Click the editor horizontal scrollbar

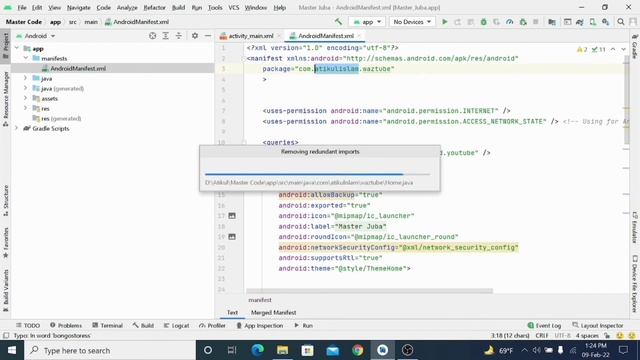(x=369, y=291)
